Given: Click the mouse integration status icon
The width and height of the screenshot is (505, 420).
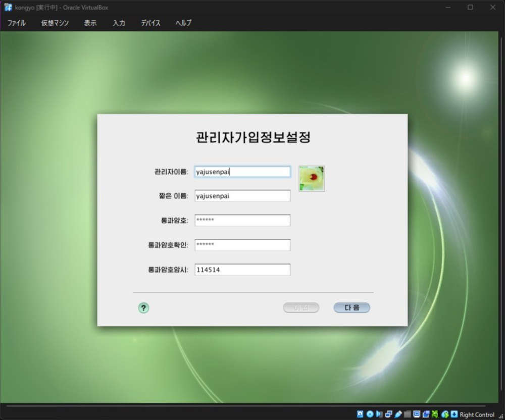Looking at the screenshot, I should 445,414.
